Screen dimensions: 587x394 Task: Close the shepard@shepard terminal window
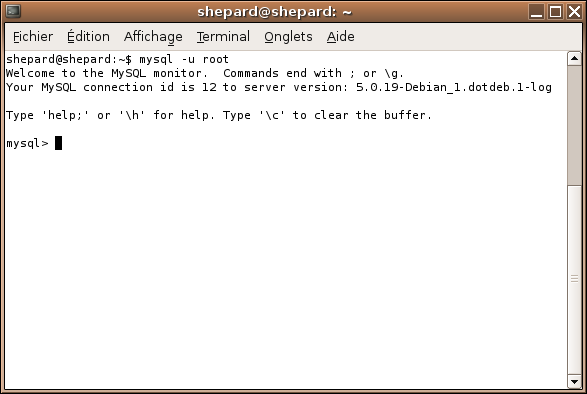tap(574, 11)
